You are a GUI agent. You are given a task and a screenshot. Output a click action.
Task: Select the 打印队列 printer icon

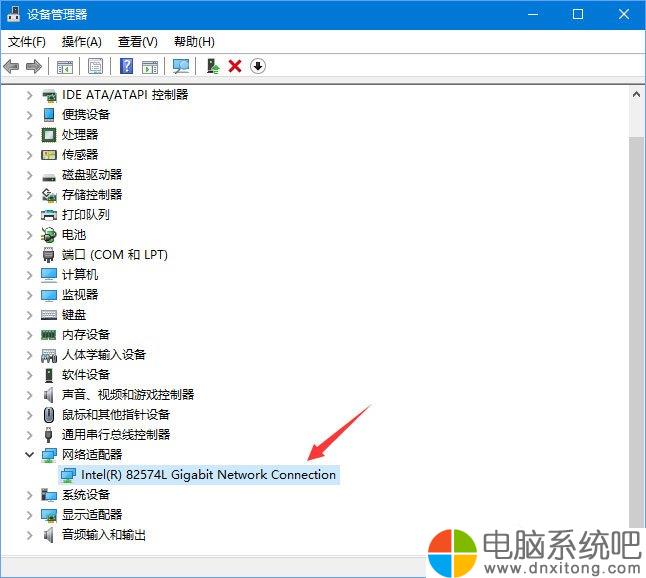pos(49,215)
